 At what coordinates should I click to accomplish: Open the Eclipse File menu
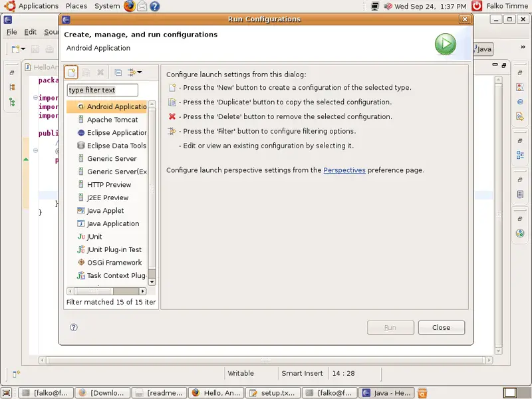[11, 32]
